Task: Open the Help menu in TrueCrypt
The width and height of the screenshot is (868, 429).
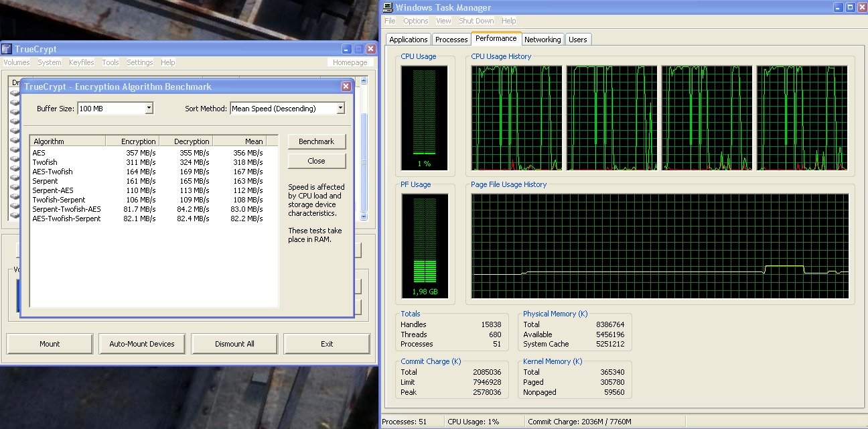Action: (x=168, y=62)
